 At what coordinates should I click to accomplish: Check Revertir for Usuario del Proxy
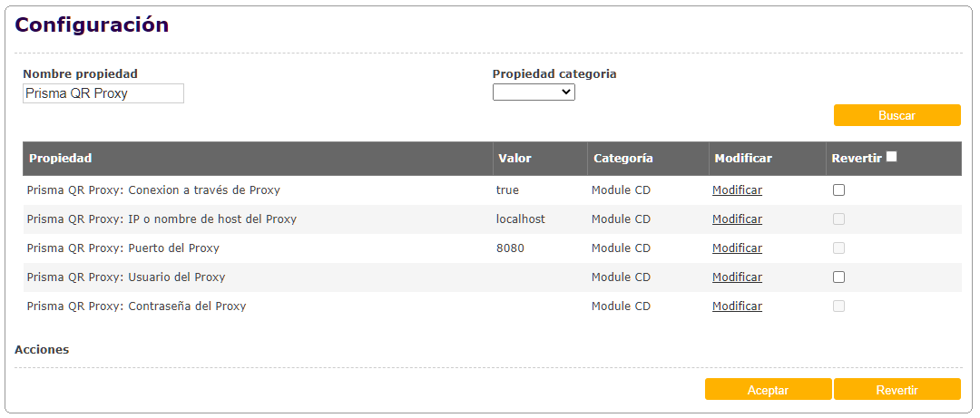pos(839,277)
